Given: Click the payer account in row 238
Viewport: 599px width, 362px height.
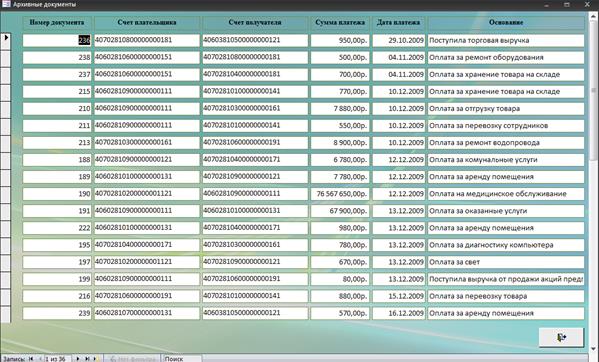Looking at the screenshot, I should pyautogui.click(x=147, y=57).
